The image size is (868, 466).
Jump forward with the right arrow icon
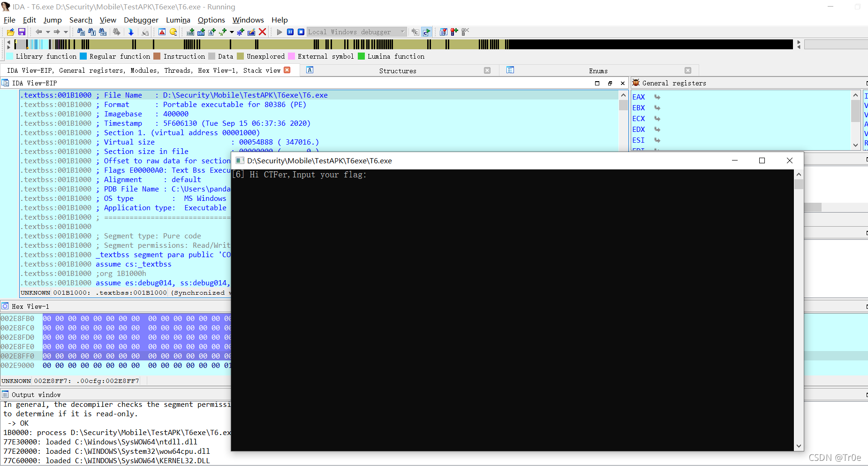tap(57, 32)
